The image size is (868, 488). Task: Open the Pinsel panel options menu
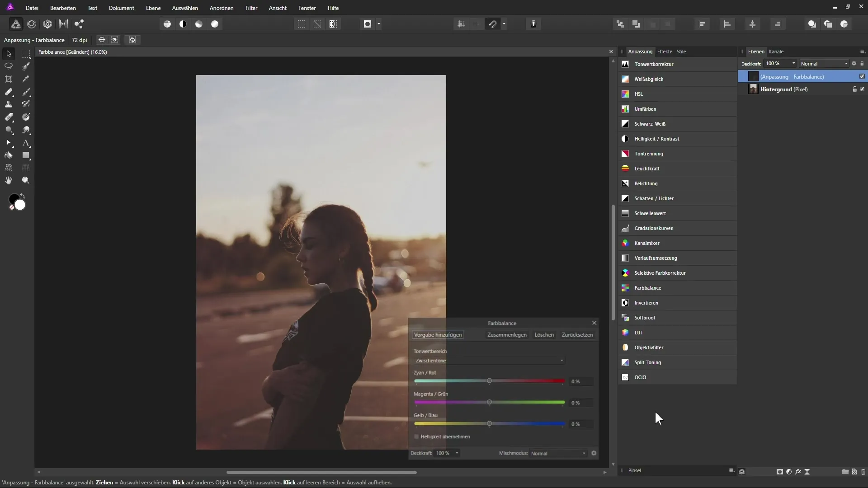coord(731,470)
